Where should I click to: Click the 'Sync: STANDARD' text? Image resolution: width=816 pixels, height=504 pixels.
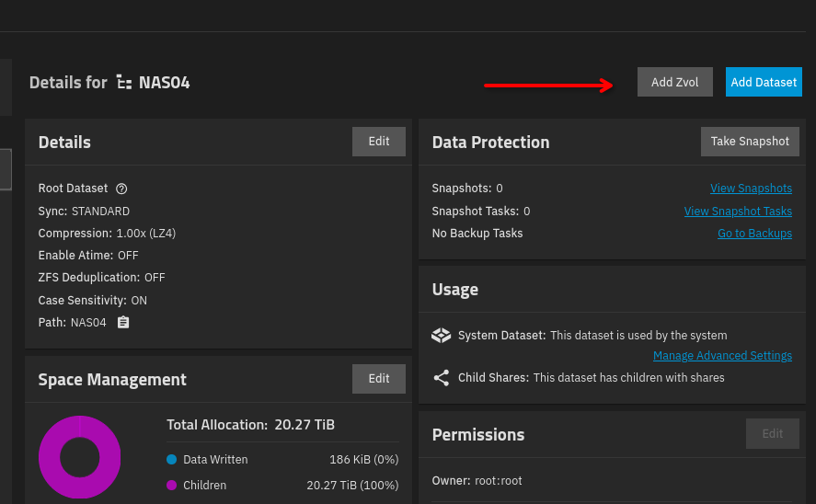coord(84,212)
